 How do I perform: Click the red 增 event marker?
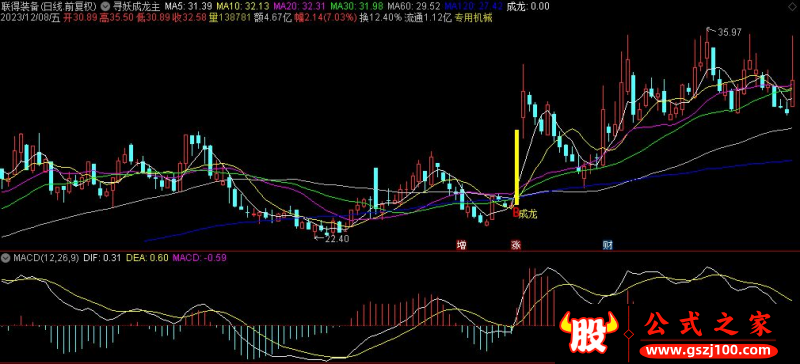tap(462, 245)
